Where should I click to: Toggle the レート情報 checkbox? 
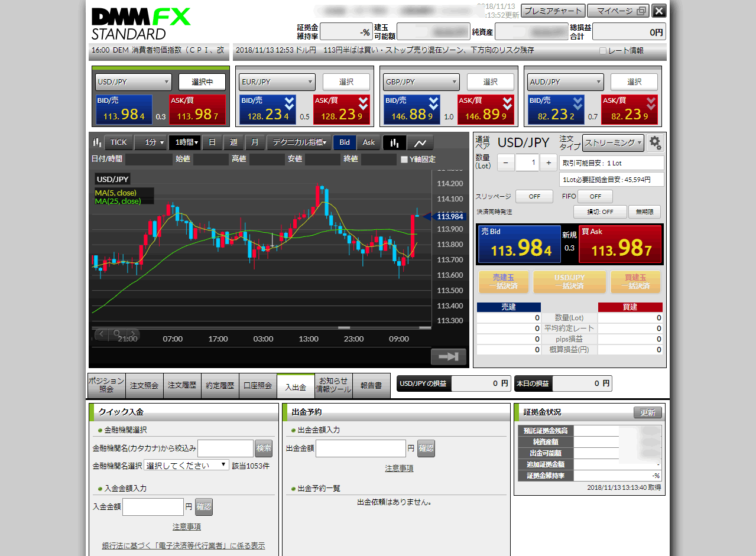click(x=603, y=51)
